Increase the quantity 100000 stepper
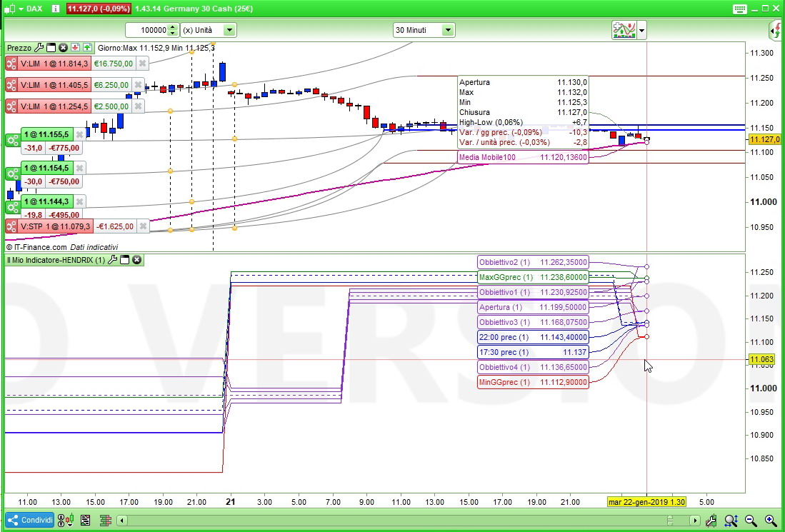The height and width of the screenshot is (532, 785). (173, 27)
